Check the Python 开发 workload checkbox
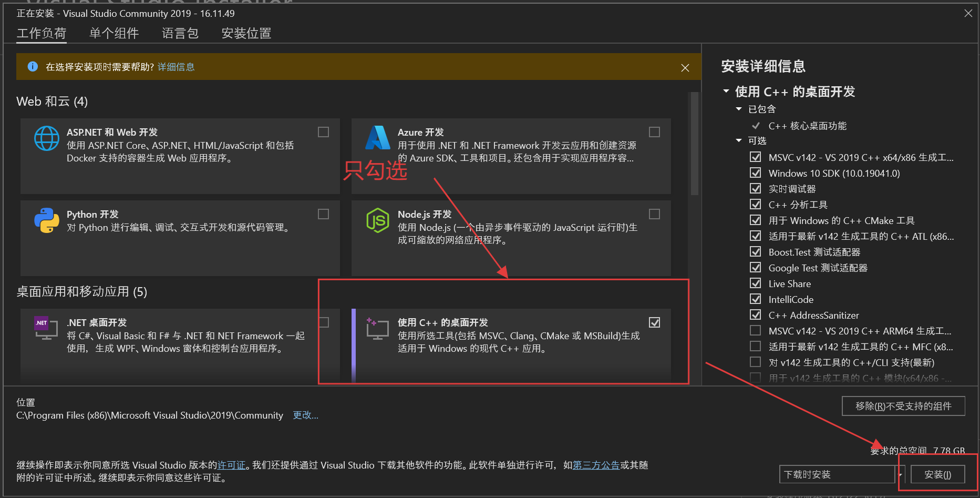This screenshot has height=498, width=980. click(x=323, y=214)
